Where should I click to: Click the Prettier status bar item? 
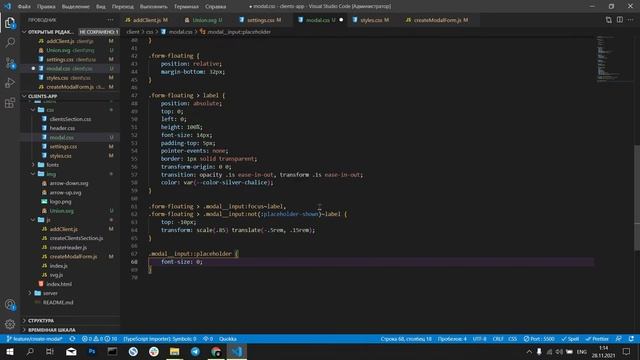[597, 339]
